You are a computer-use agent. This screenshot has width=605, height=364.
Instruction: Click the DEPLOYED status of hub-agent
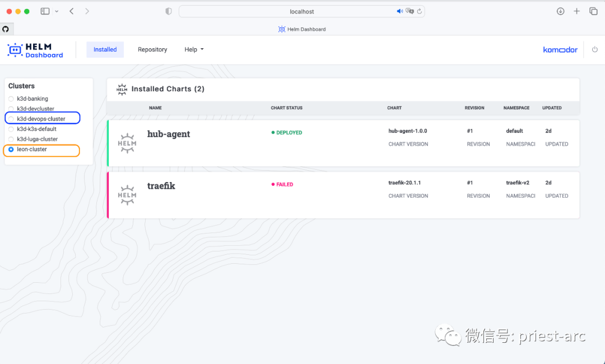click(287, 133)
